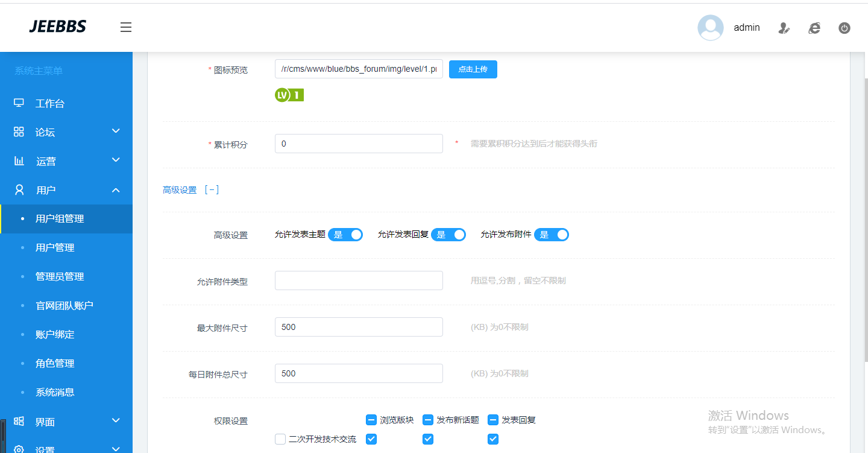Viewport: 868px width, 453px height.
Task: Expand the 界面 submenu arrow
Action: (x=116, y=420)
